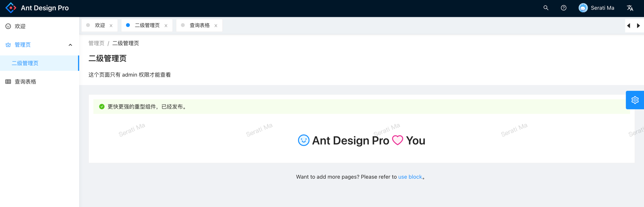This screenshot has width=644, height=207.
Task: Click the 二级管理页 page heading
Action: coord(108,58)
